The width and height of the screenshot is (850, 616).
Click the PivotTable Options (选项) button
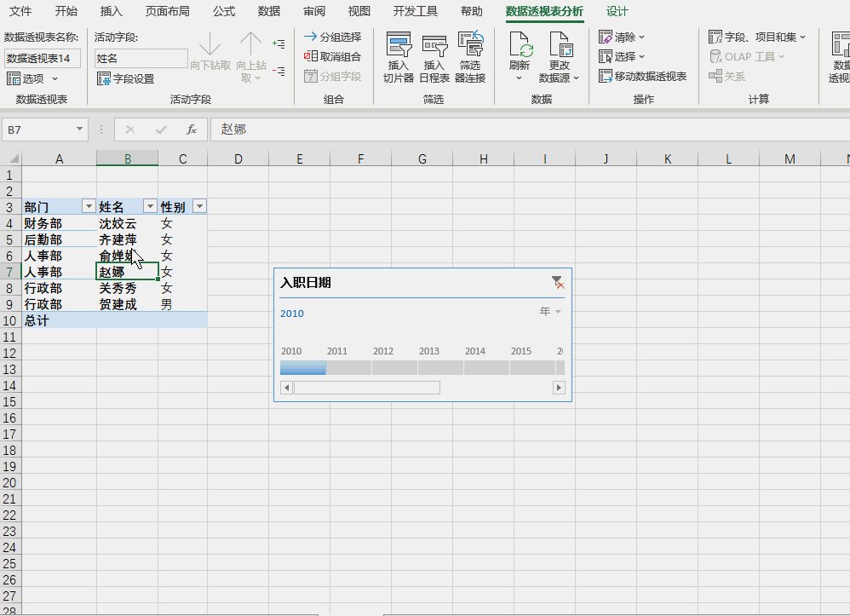point(26,78)
